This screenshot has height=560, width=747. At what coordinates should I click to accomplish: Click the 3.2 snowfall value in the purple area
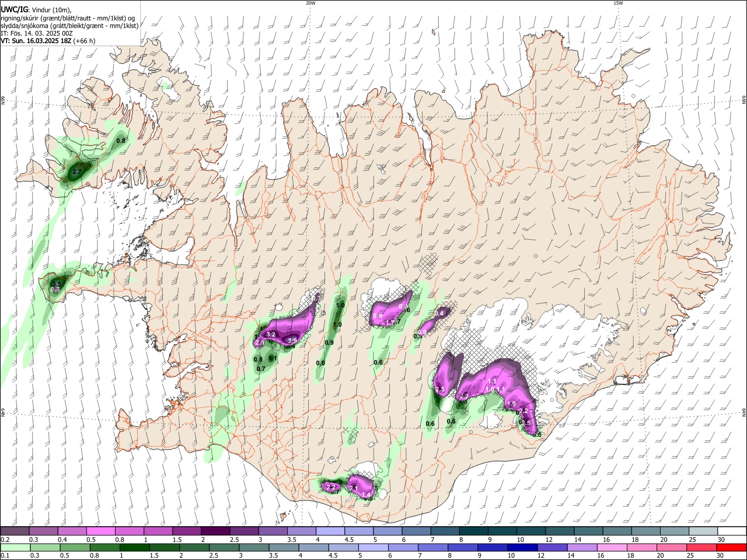[271, 335]
